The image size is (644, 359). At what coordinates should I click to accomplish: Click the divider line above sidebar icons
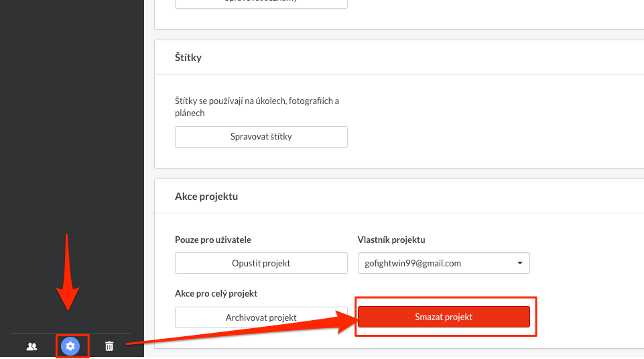pos(70,333)
